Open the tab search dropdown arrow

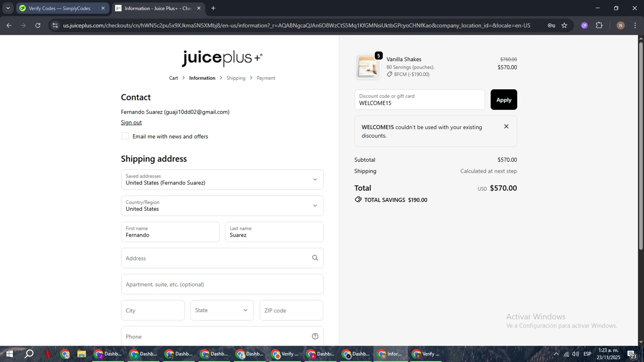(8, 8)
